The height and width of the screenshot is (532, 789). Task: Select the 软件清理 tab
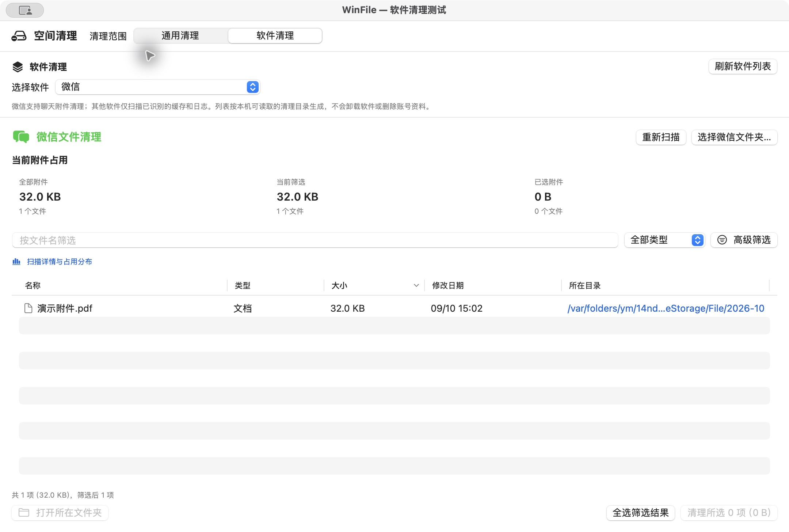(275, 35)
